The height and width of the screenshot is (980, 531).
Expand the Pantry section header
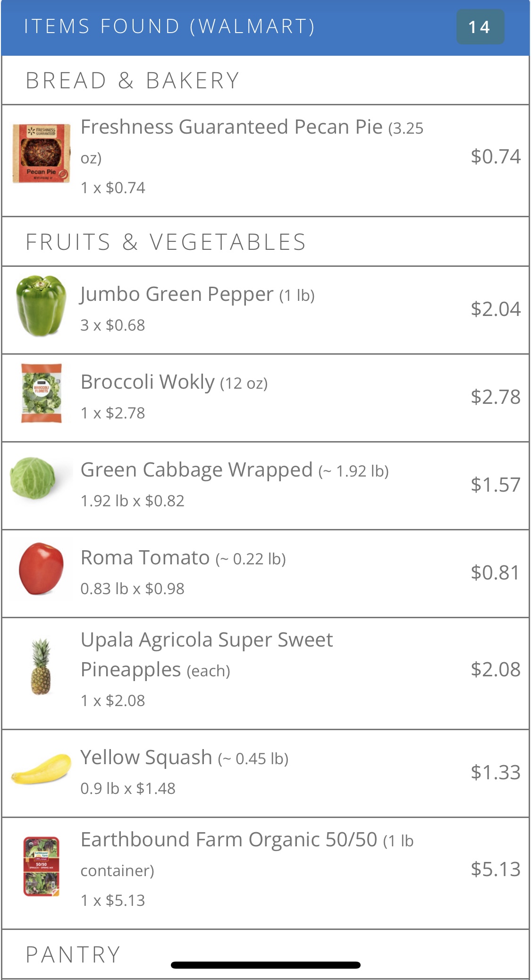(73, 954)
